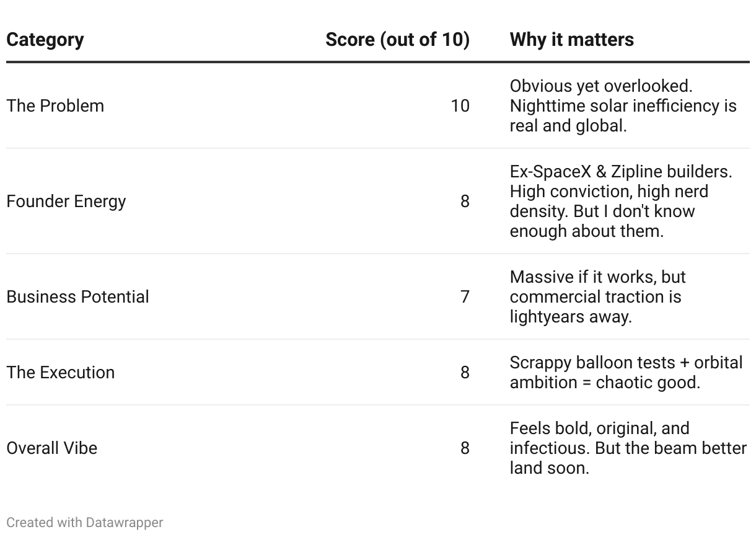The height and width of the screenshot is (537, 756).
Task: Click the Ex-SpaceX & Zipline builders text
Action: coord(621,172)
